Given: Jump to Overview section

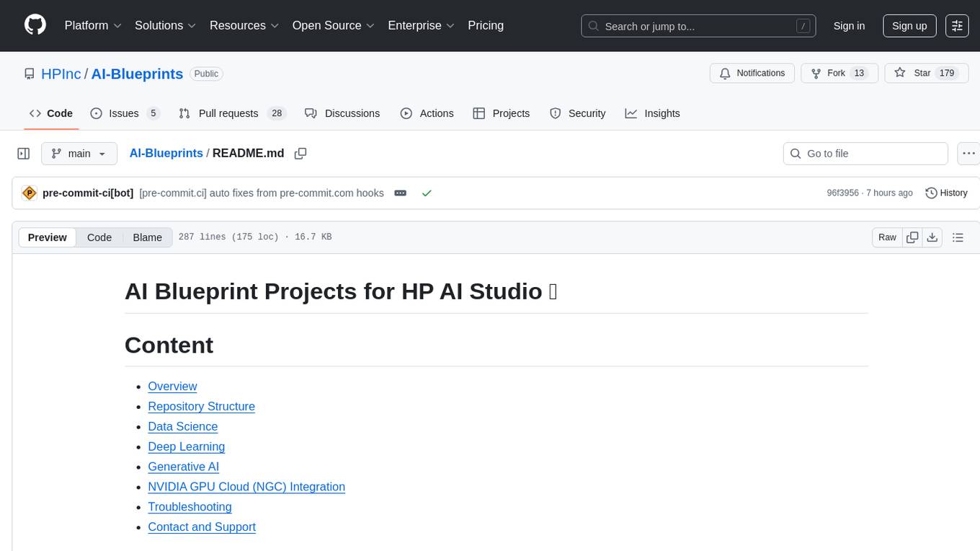Looking at the screenshot, I should point(172,387).
